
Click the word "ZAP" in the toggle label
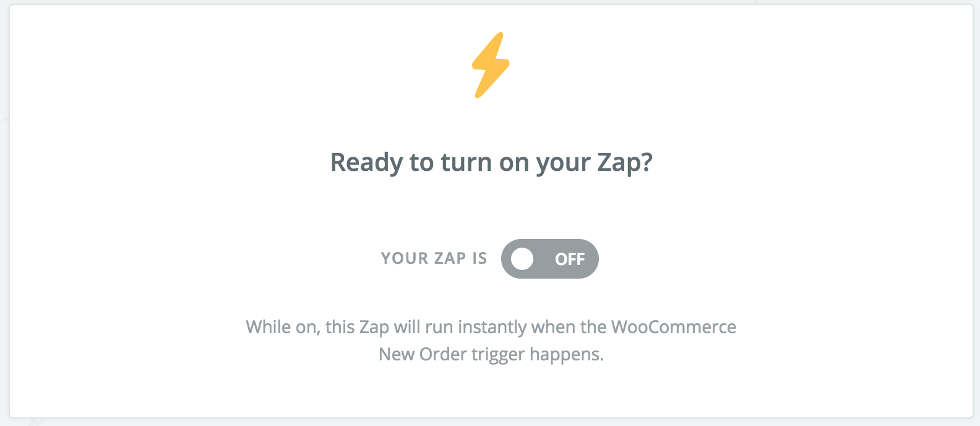click(x=450, y=258)
